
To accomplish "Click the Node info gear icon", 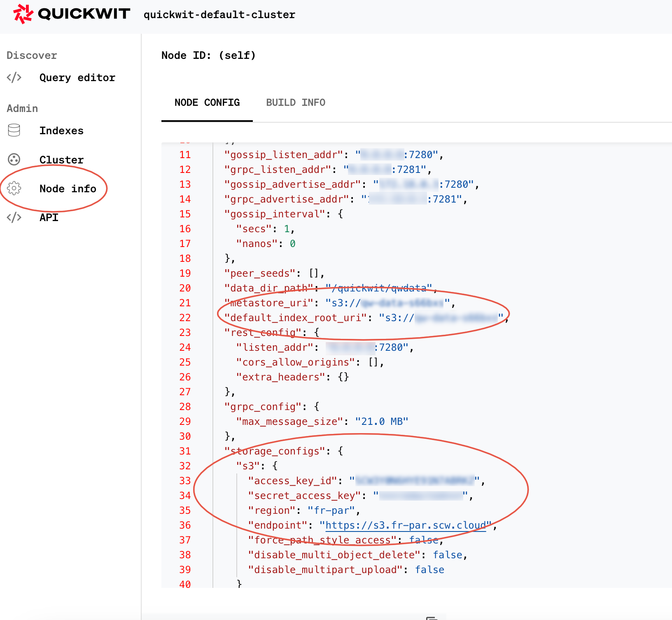I will (x=14, y=188).
